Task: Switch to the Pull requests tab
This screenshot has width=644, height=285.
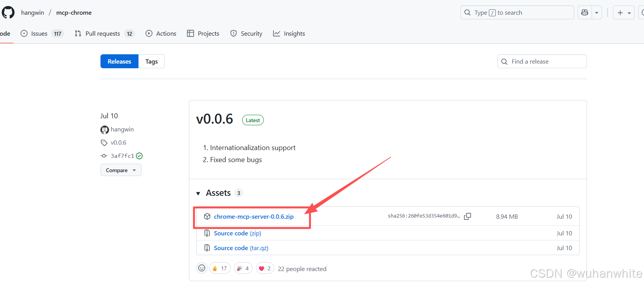Action: click(x=104, y=33)
